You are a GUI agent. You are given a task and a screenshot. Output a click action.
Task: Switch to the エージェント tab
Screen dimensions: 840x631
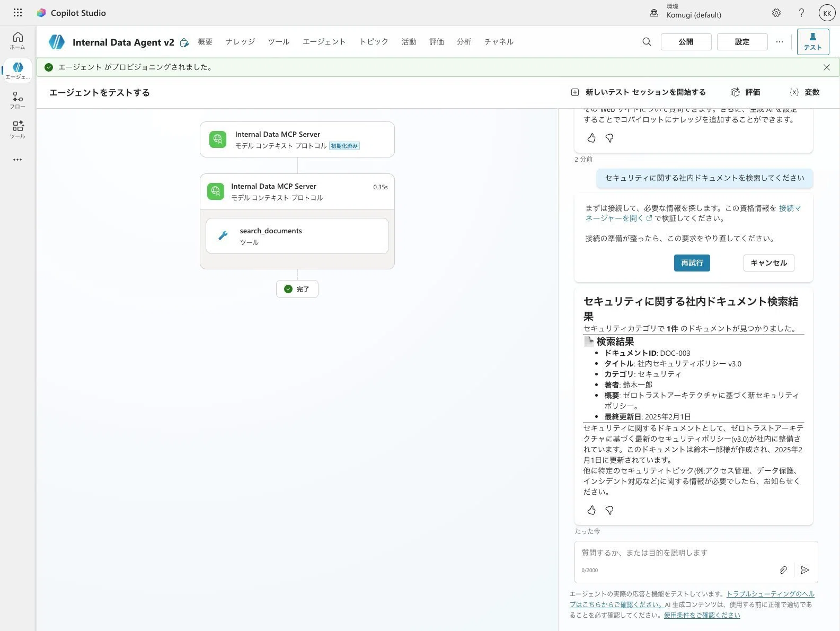(x=324, y=42)
